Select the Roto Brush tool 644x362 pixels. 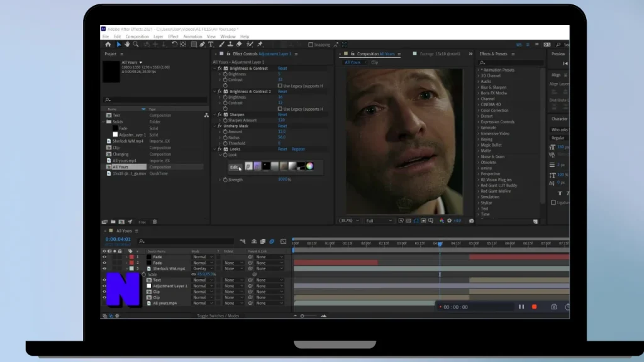click(x=250, y=45)
